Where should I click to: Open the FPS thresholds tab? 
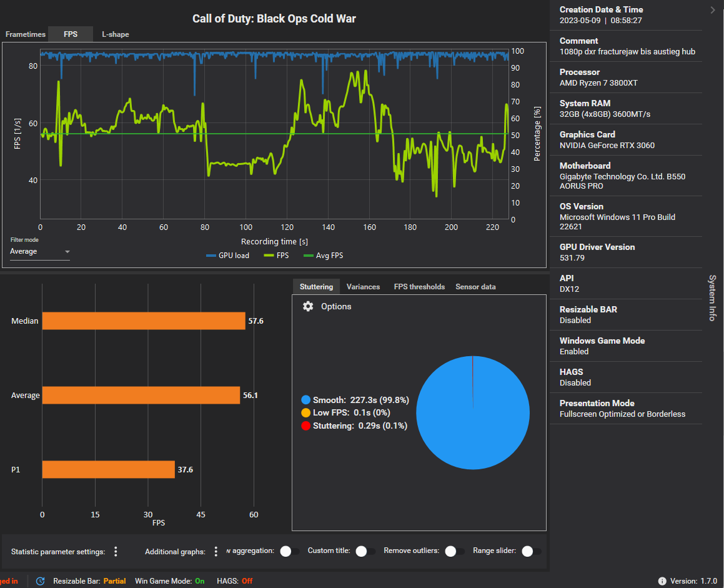[x=419, y=287]
